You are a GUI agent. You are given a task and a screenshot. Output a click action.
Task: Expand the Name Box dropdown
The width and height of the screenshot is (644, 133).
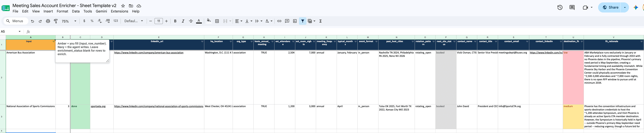19,32
